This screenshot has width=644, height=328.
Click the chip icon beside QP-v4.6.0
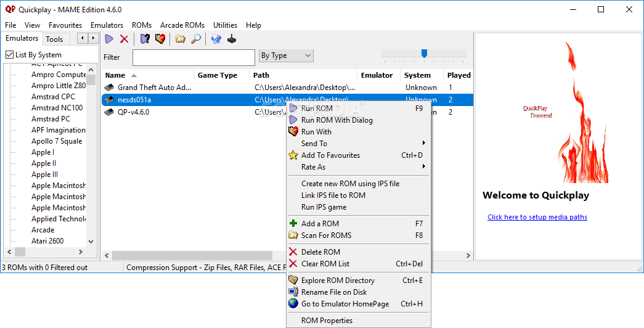109,112
